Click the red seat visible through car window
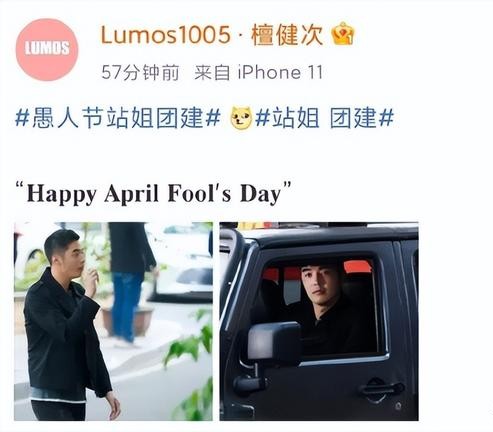This screenshot has height=432, width=493. point(358,268)
